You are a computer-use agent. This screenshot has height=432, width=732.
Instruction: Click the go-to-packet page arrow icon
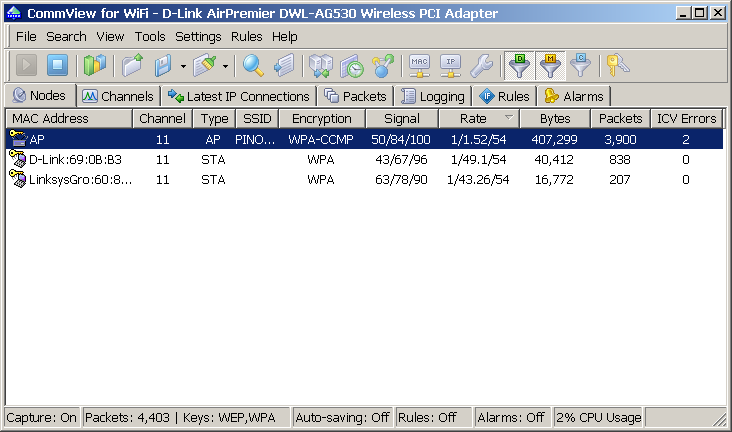(x=284, y=65)
